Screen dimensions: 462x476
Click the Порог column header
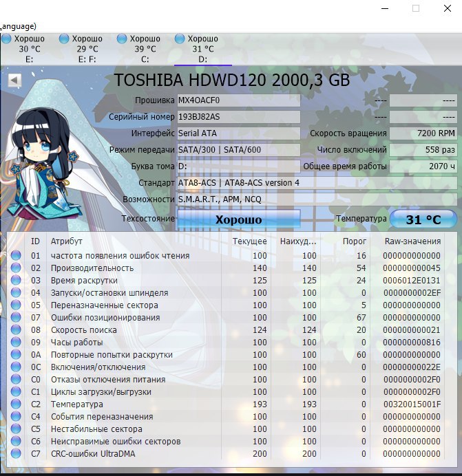tap(354, 241)
